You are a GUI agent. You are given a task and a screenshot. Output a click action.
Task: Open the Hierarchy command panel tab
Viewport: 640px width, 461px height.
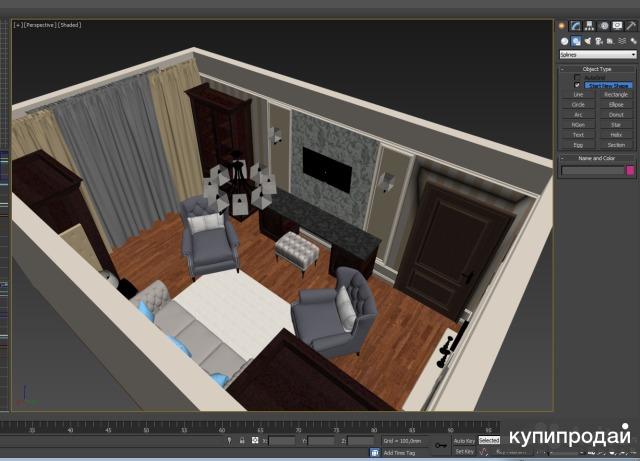pos(589,25)
